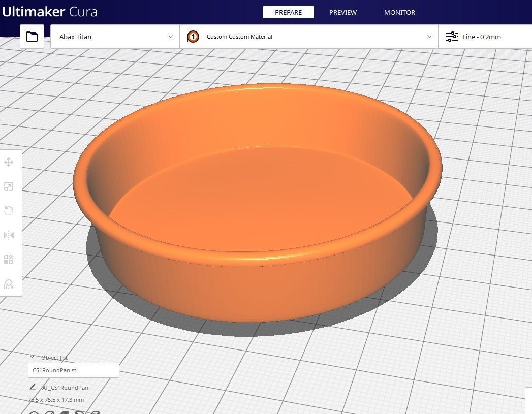
Task: Open the Abax Titan printer dropdown
Action: click(115, 37)
